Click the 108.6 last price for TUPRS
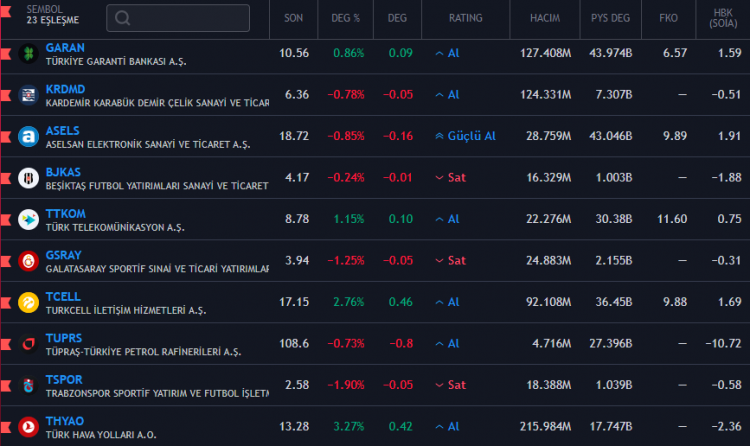Image resolution: width=750 pixels, height=446 pixels. coord(294,344)
